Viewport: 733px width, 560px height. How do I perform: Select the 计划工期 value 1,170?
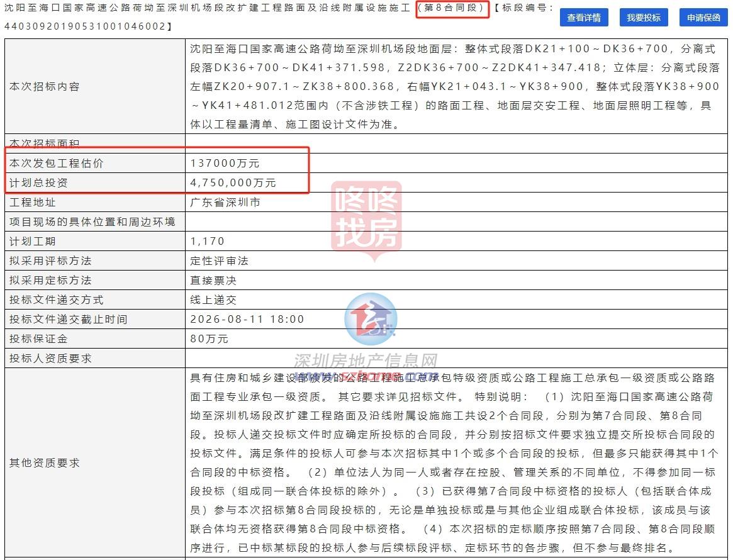(x=208, y=241)
